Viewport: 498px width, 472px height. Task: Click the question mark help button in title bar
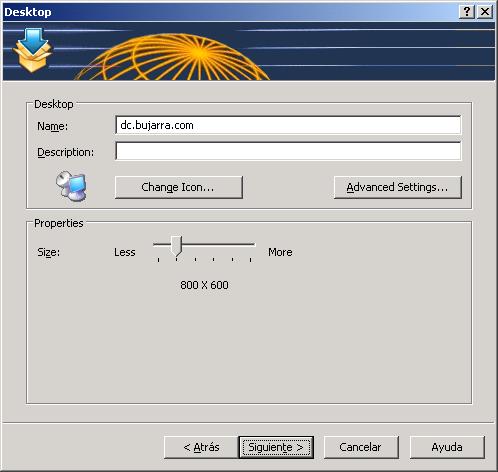coord(467,12)
